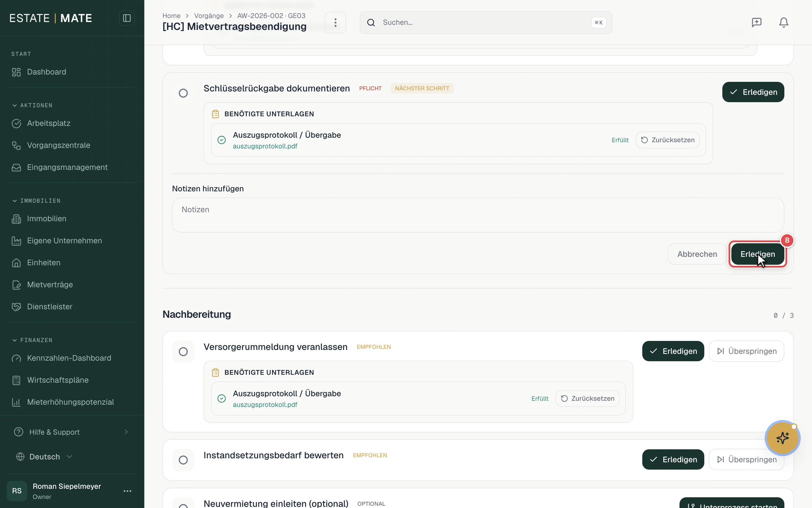This screenshot has width=812, height=508.
Task: Click the Eingangsmanagement inbox icon
Action: pyautogui.click(x=16, y=167)
